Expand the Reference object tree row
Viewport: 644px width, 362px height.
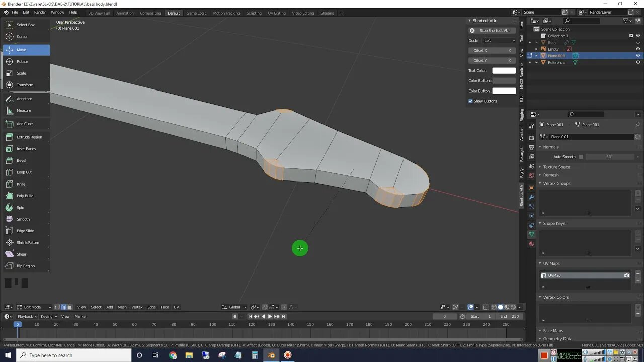[x=536, y=63]
